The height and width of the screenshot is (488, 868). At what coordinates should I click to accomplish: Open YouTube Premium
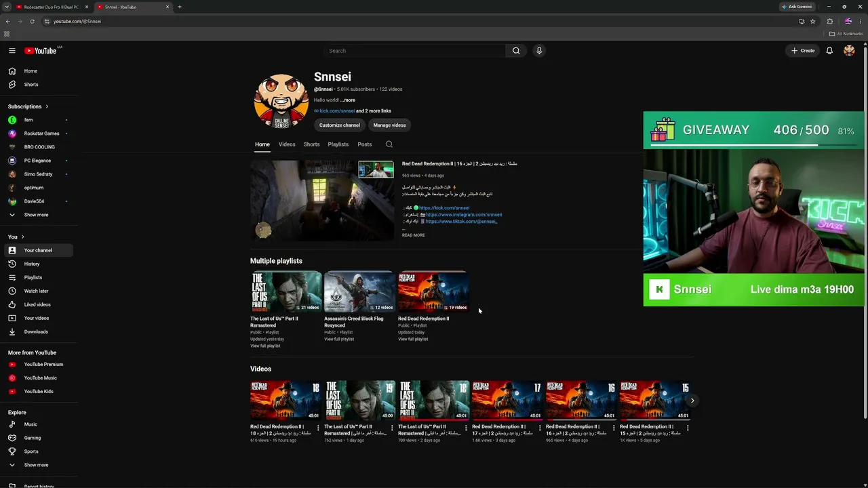tap(37, 364)
